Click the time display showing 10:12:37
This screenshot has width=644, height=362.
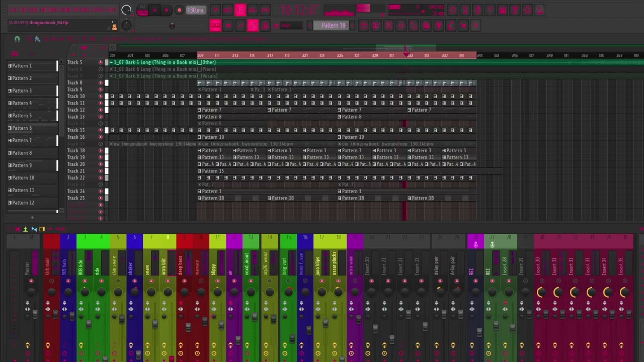[300, 10]
